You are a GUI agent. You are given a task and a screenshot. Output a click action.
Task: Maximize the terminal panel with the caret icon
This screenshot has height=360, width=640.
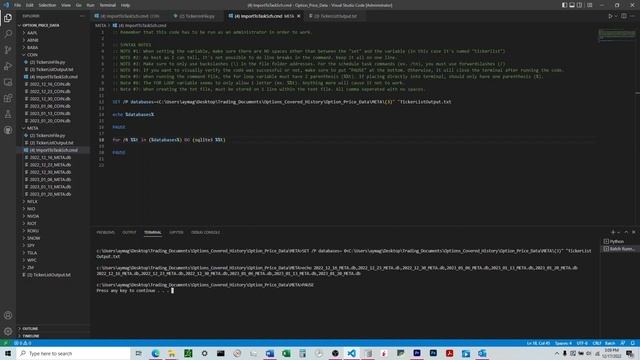tap(626, 232)
